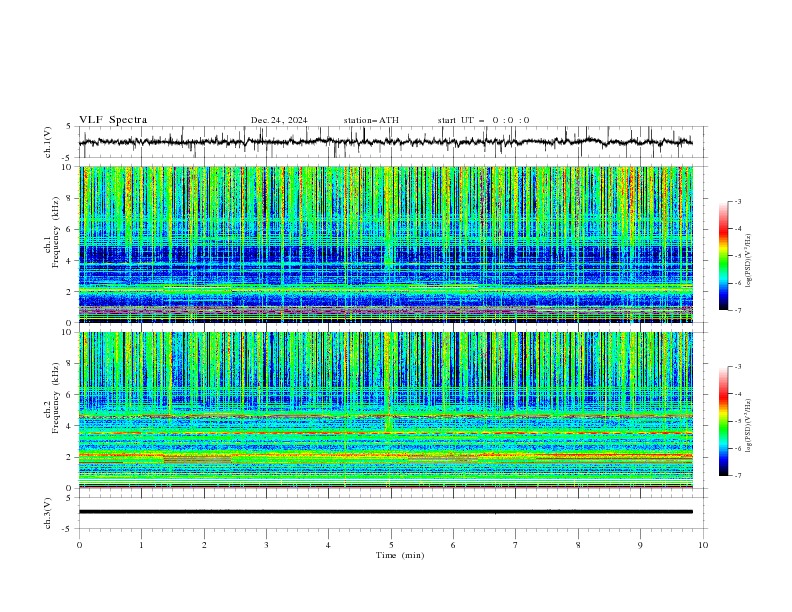The image size is (792, 612).
Task: Click the ch.1 voltage waveform trace
Action: [385, 142]
